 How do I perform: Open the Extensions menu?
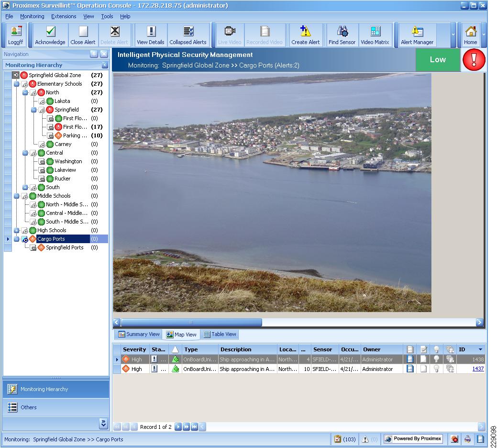tap(64, 16)
